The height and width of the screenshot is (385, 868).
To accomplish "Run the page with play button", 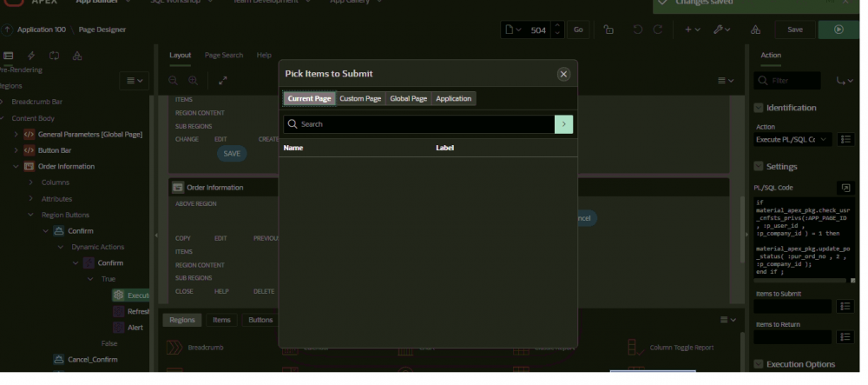I will [x=838, y=30].
